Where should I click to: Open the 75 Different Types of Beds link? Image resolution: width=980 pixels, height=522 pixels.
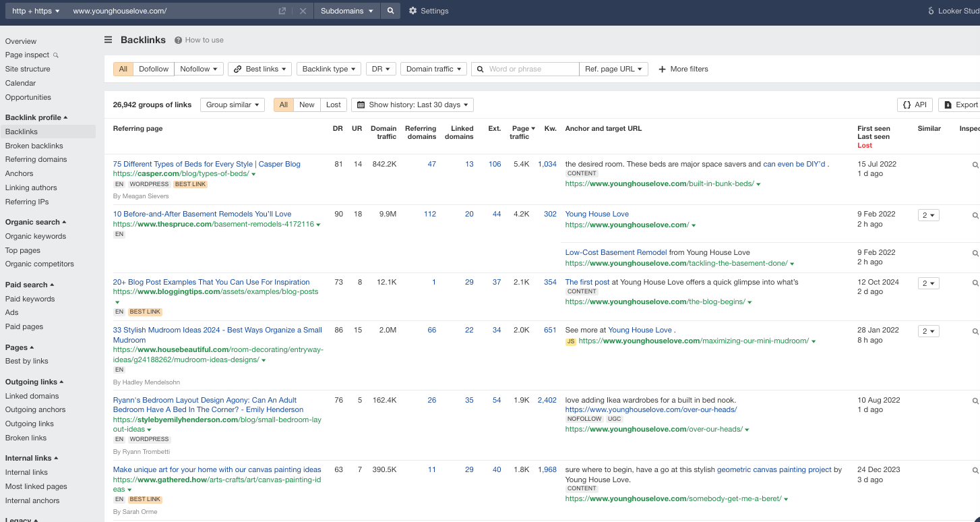point(207,164)
